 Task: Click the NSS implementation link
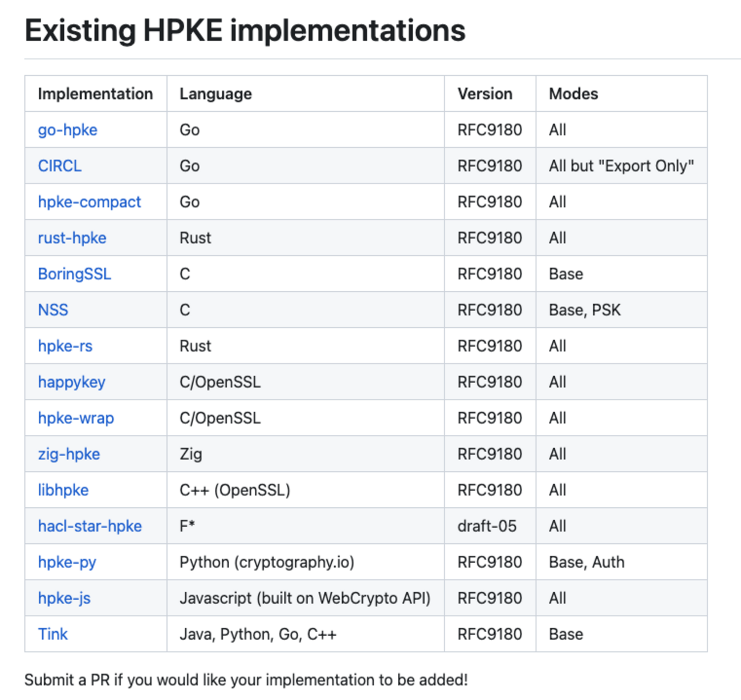click(x=53, y=310)
